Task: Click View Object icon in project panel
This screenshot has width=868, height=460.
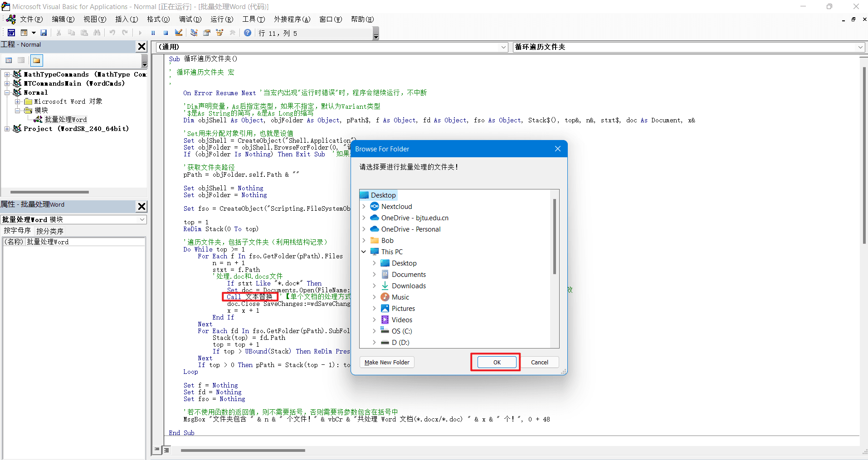Action: pos(21,60)
